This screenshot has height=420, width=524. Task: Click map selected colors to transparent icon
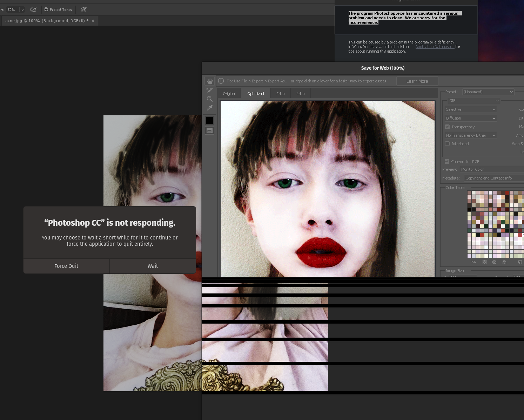[x=484, y=262]
